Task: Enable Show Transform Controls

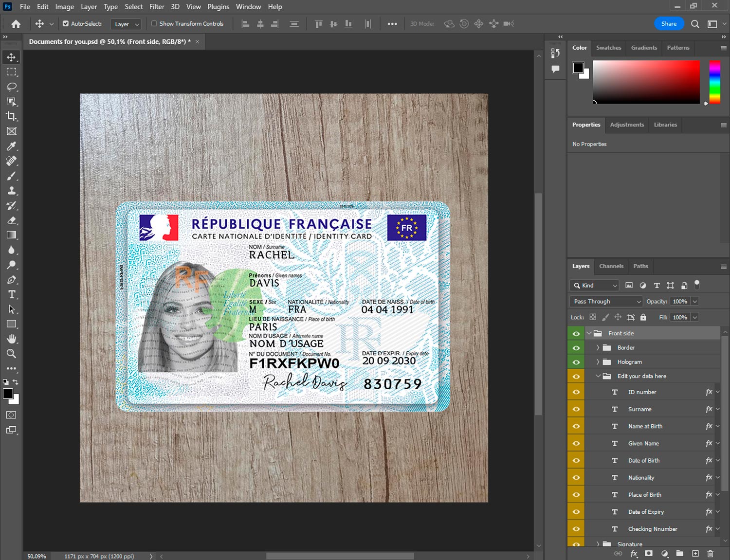Action: click(154, 23)
